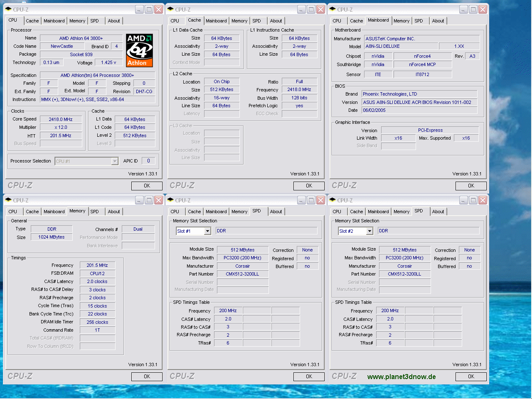532x399 pixels.
Task: Click the memory Size value "1024 MBytes"
Action: [52, 237]
